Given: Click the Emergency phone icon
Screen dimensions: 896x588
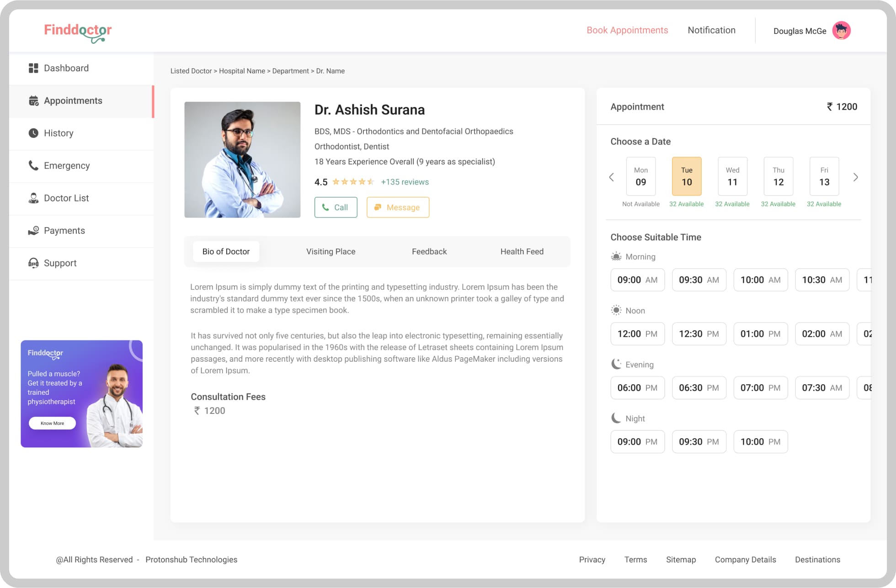Looking at the screenshot, I should (x=33, y=165).
